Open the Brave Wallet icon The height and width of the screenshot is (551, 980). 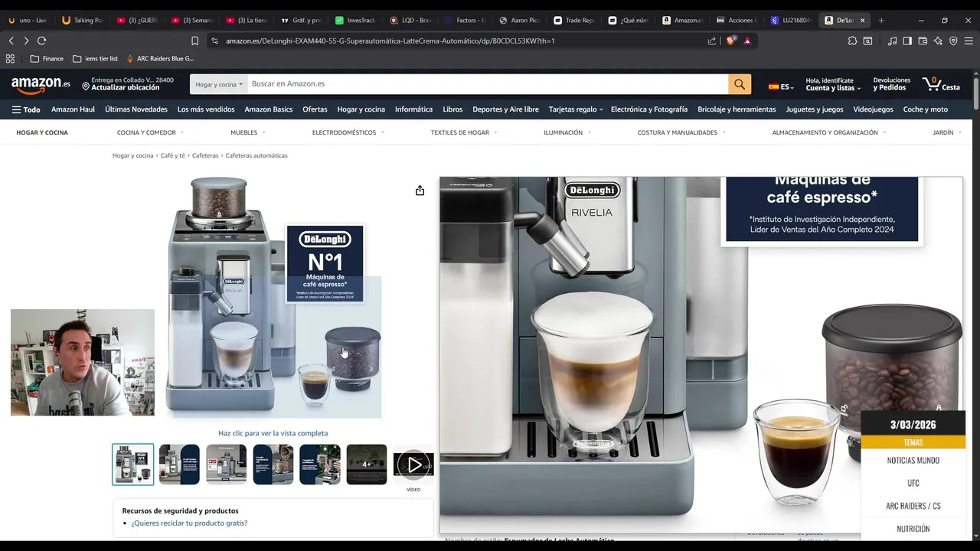coord(923,41)
